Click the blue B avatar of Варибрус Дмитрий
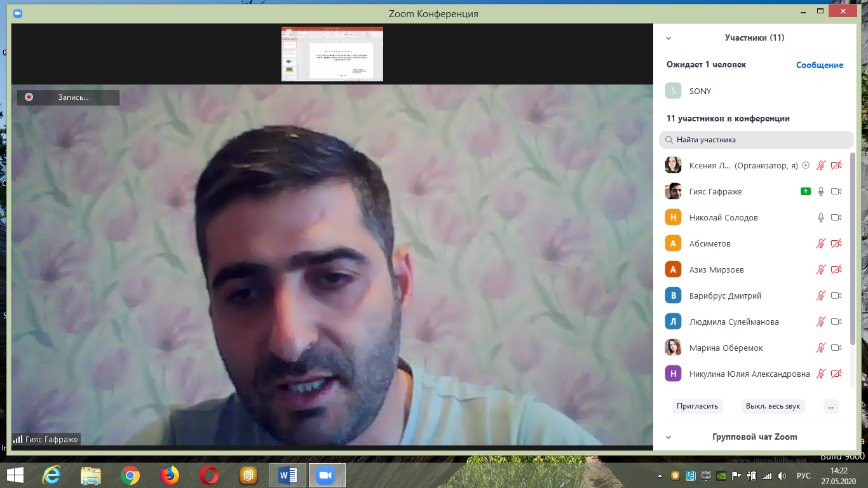This screenshot has width=868, height=488. click(x=674, y=295)
